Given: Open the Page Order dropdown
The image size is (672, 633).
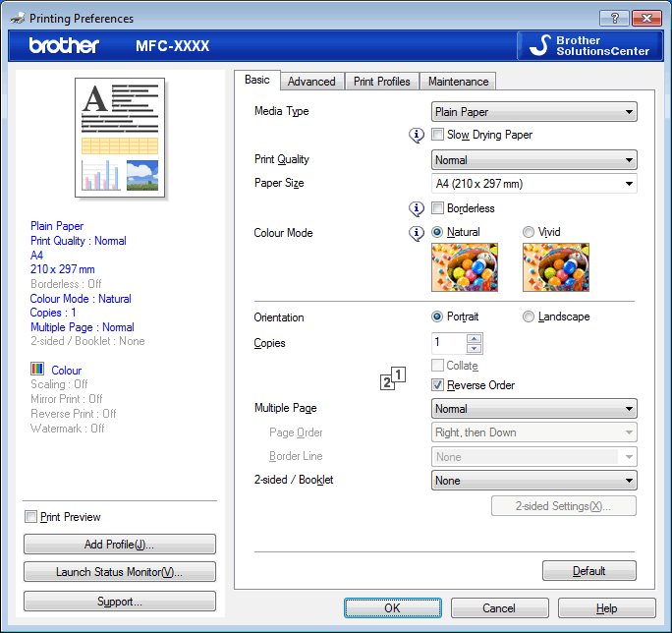Looking at the screenshot, I should 534,432.
